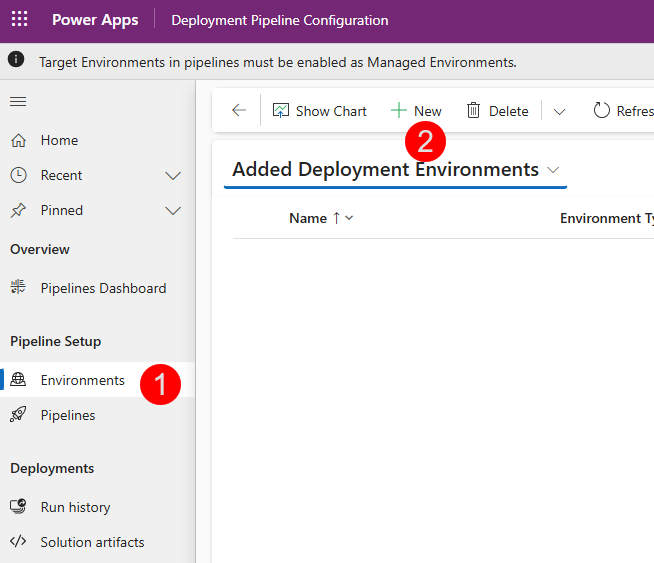Screen dimensions: 654x563
Task: Open the Added Deployment Environments view selector
Action: pos(553,170)
